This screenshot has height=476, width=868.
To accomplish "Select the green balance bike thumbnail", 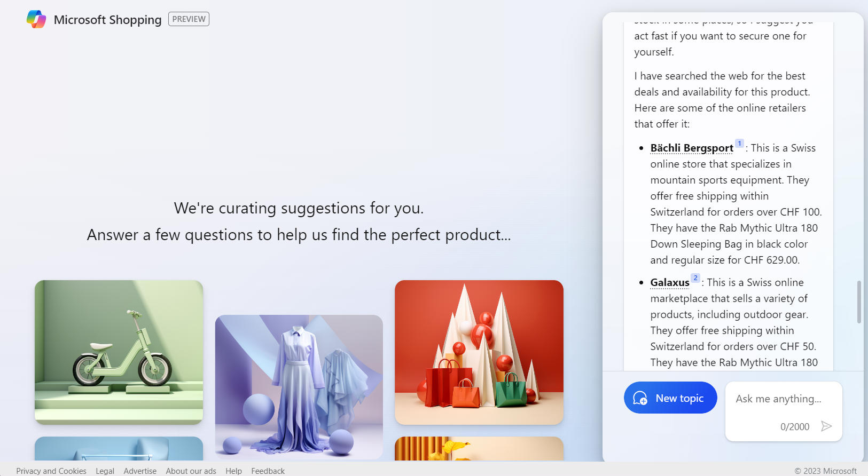I will point(119,352).
